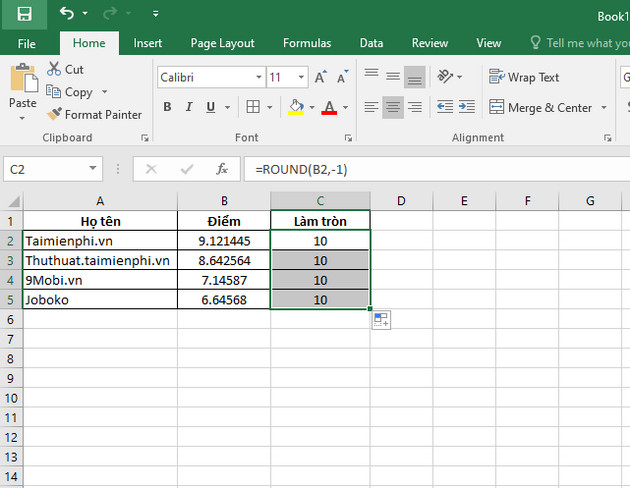This screenshot has height=488, width=630.
Task: Decrease font size with small A icon
Action: pyautogui.click(x=342, y=77)
